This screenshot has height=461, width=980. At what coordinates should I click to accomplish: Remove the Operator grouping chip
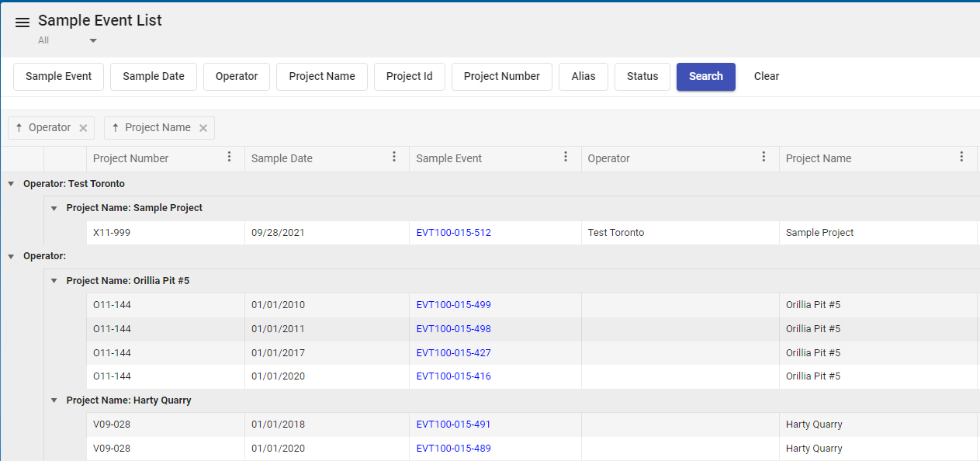point(83,128)
